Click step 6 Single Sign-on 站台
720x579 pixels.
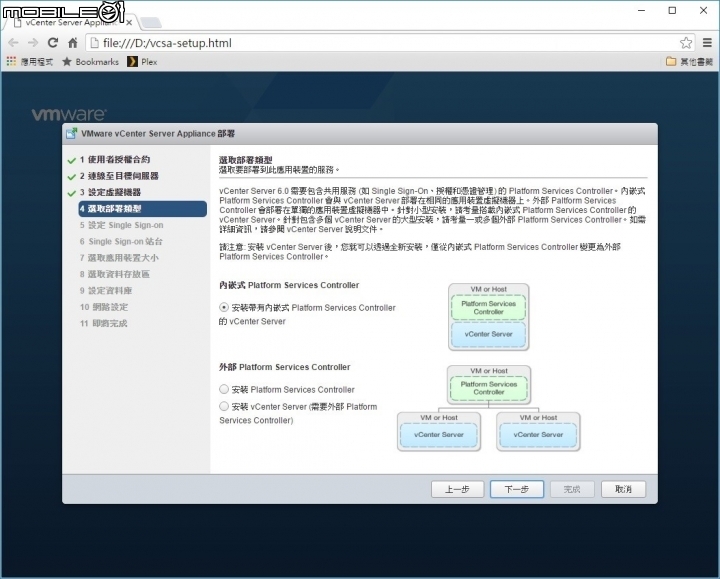tap(121, 242)
